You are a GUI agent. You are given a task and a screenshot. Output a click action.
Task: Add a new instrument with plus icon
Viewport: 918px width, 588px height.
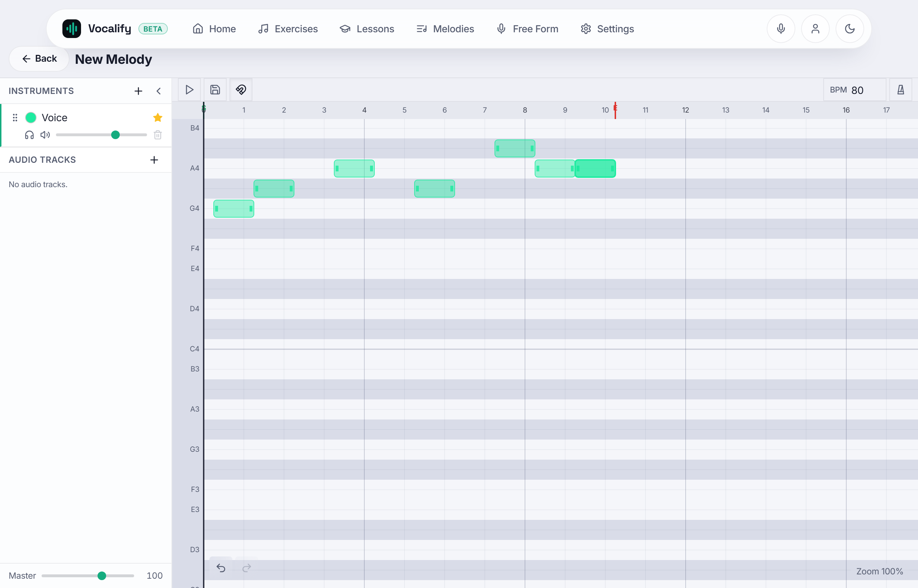138,91
